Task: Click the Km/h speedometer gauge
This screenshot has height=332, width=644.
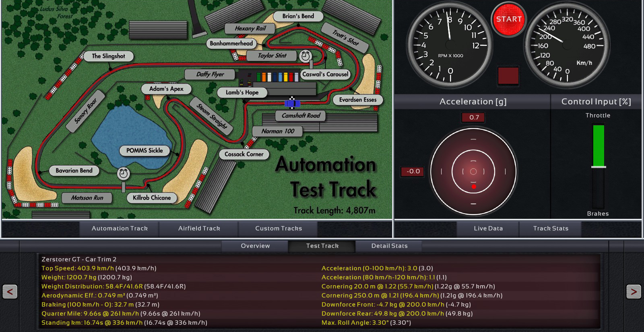Action: point(566,45)
